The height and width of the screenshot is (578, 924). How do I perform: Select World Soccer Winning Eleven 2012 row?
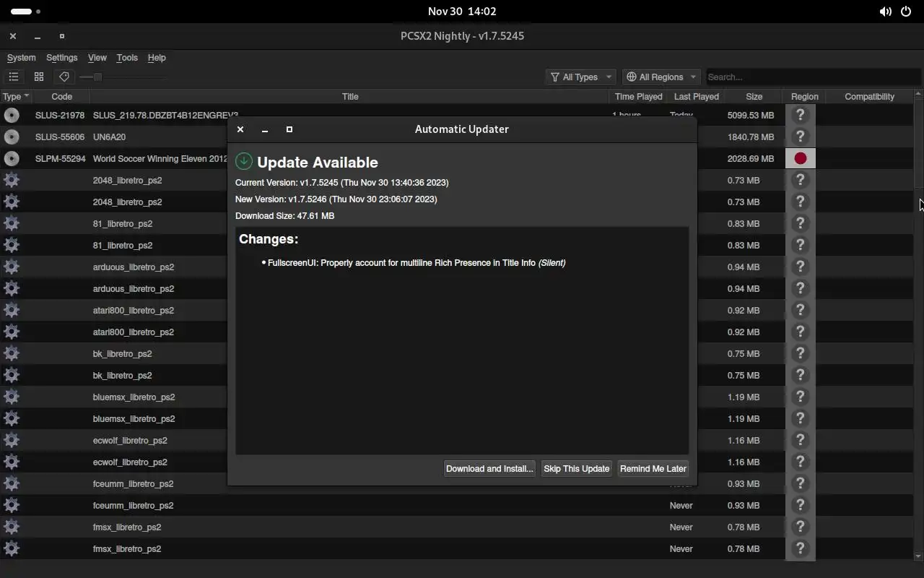[160, 158]
